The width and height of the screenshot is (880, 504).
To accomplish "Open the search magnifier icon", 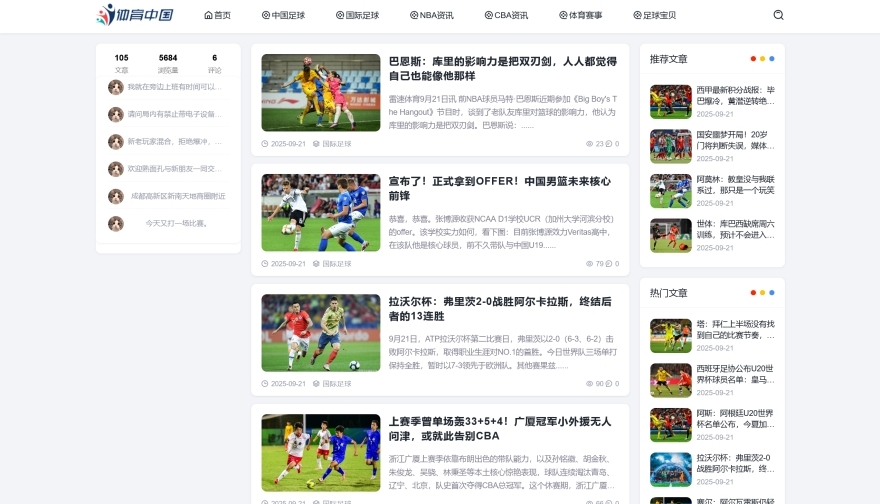I will tap(778, 15).
